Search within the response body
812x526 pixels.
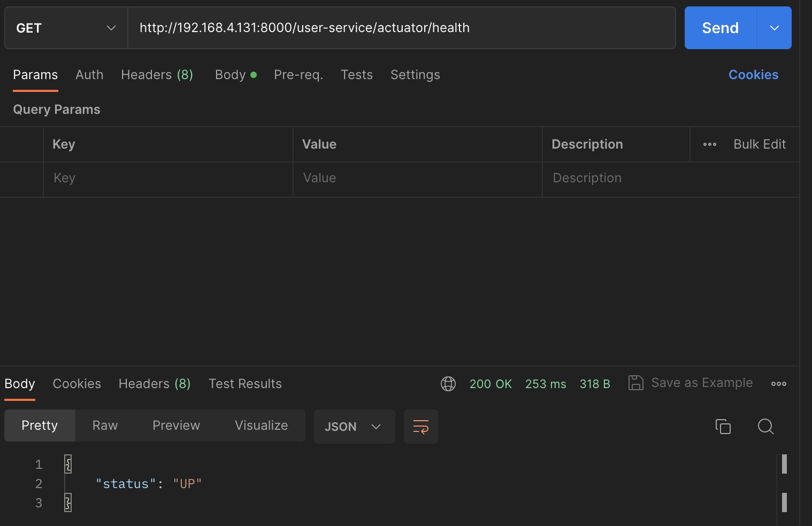pos(765,427)
